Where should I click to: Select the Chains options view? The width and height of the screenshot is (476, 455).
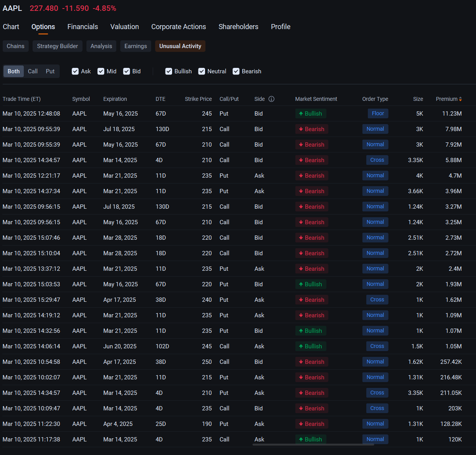click(16, 46)
